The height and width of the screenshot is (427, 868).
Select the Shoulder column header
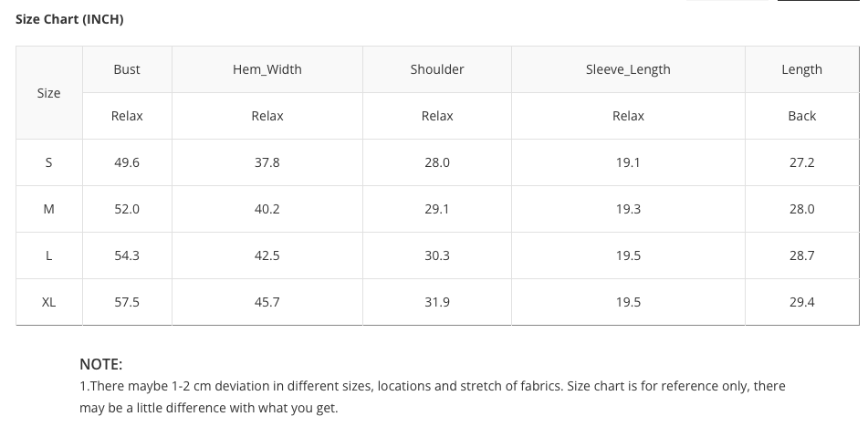pos(437,69)
